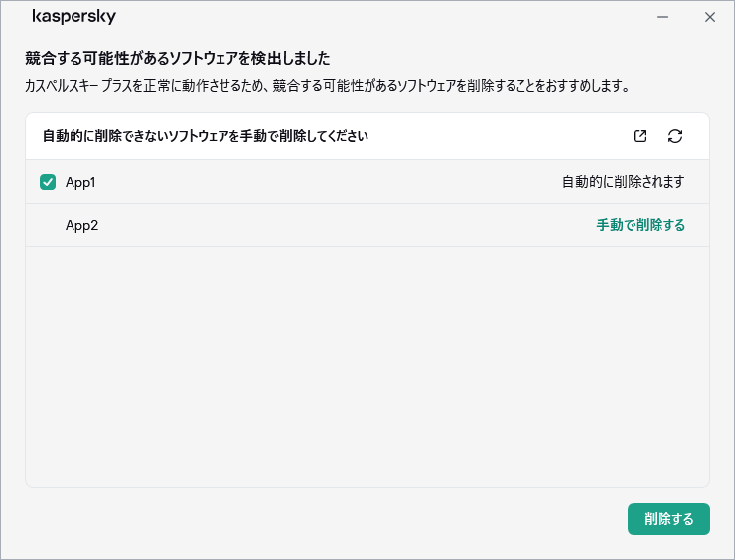Click blank space in list header bar
Viewport: 735px width, 560px height.
tap(497, 136)
